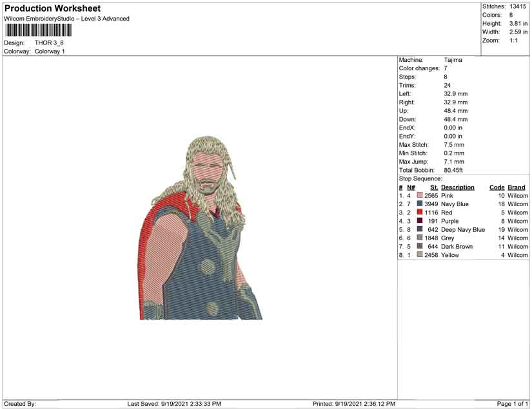
Task: Click the Pink thread color swatch
Action: [x=420, y=195]
